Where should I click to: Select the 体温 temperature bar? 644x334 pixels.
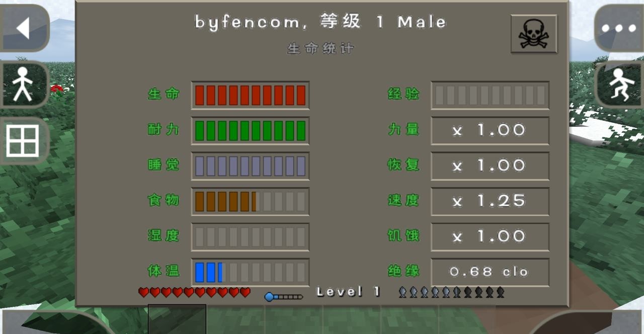click(x=250, y=271)
